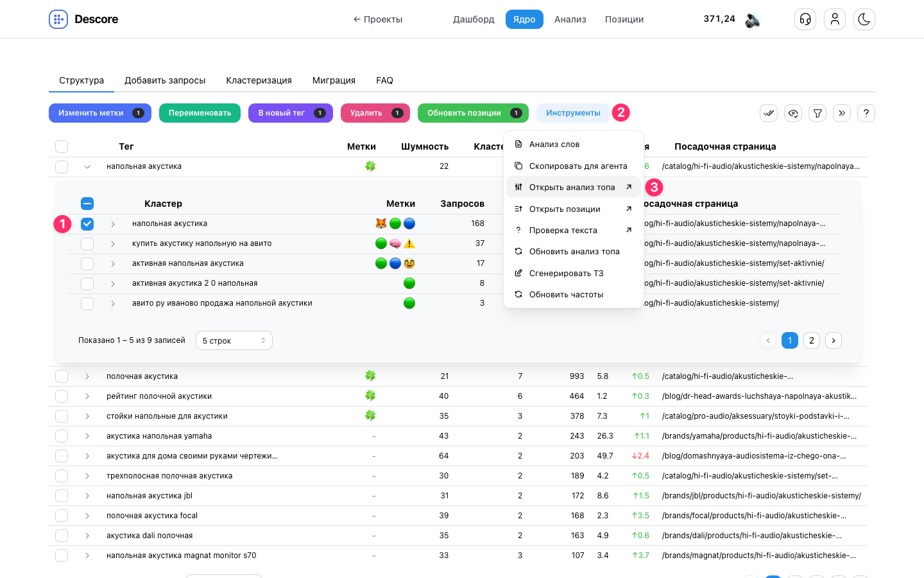Expand купить акустику напольную на авито row

coord(113,244)
